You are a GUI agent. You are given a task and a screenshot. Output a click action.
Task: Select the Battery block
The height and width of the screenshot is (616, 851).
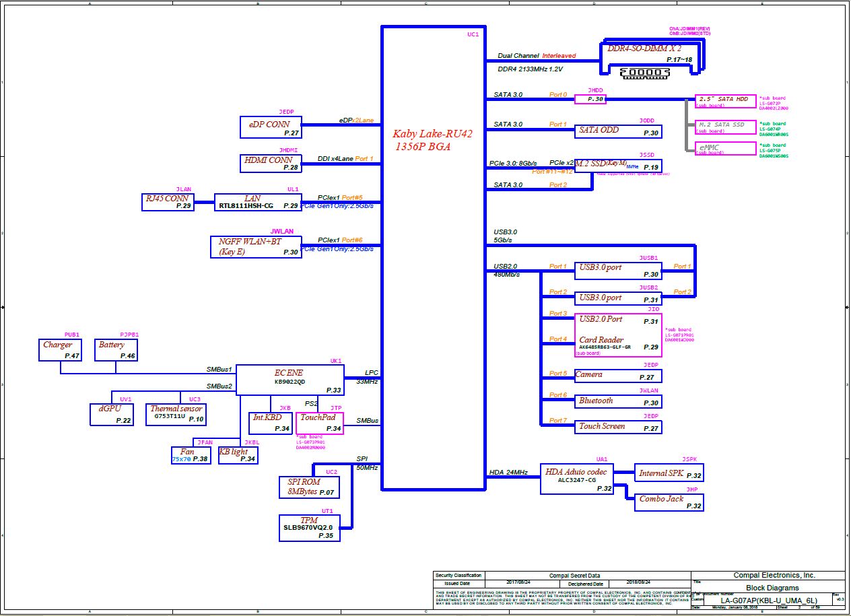116,350
